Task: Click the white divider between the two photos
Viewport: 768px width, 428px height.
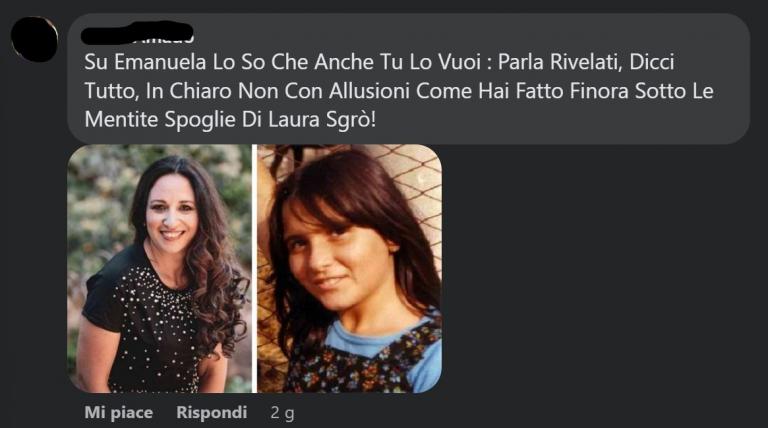Action: 255,268
